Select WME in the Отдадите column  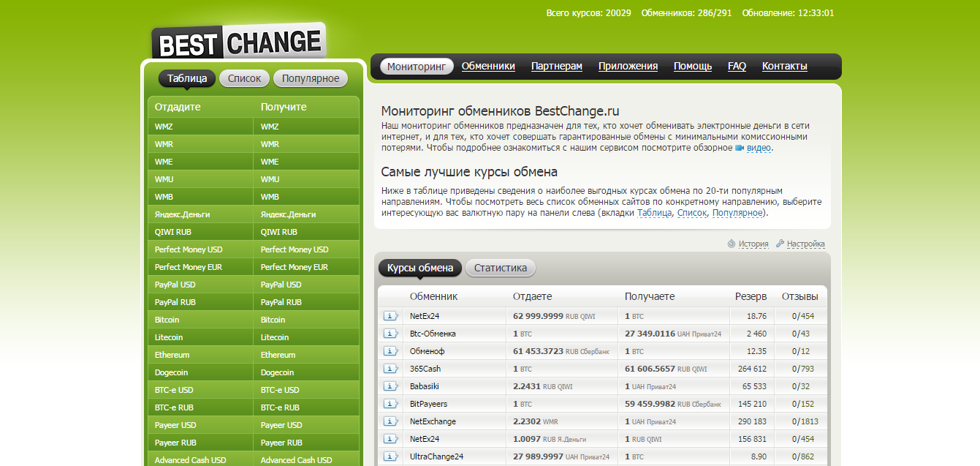tap(200, 162)
